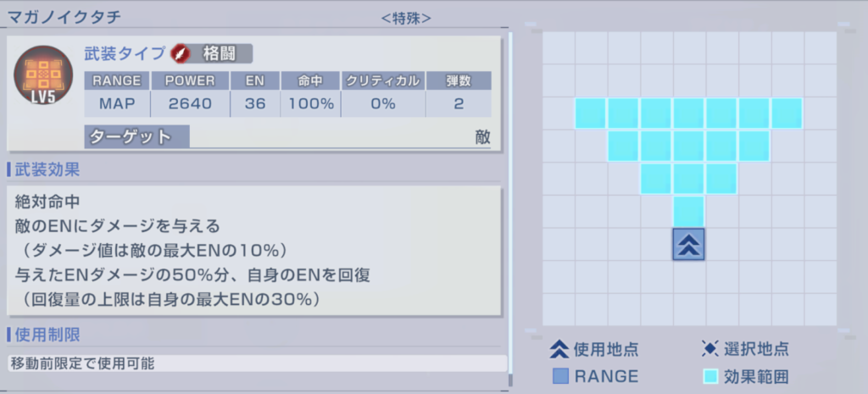Image resolution: width=868 pixels, height=394 pixels.
Task: Click the 選択地点 legend diamond icon
Action: 709,348
